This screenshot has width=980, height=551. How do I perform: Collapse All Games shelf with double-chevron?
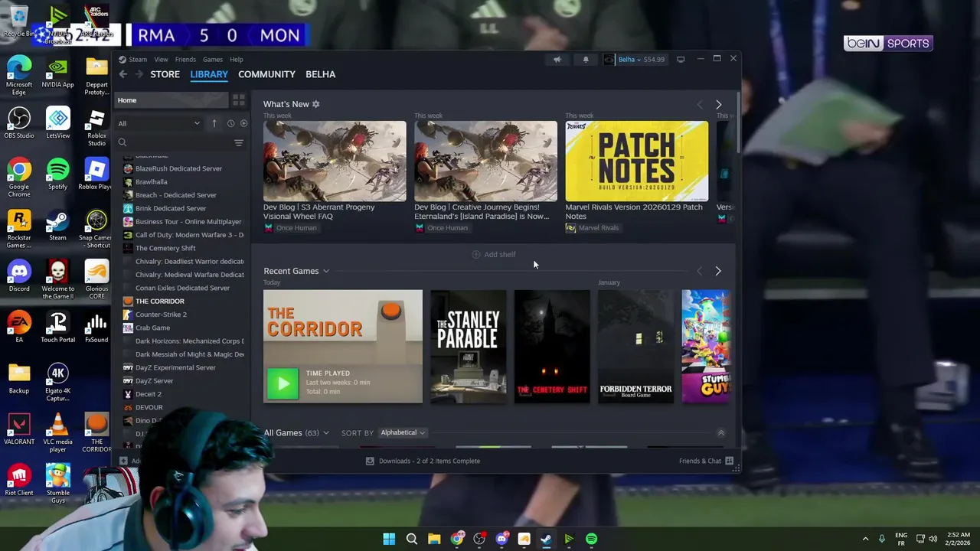tap(720, 433)
